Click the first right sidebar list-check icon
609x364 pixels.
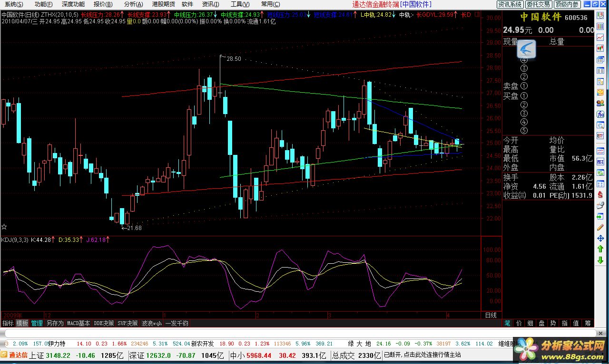[600, 15]
